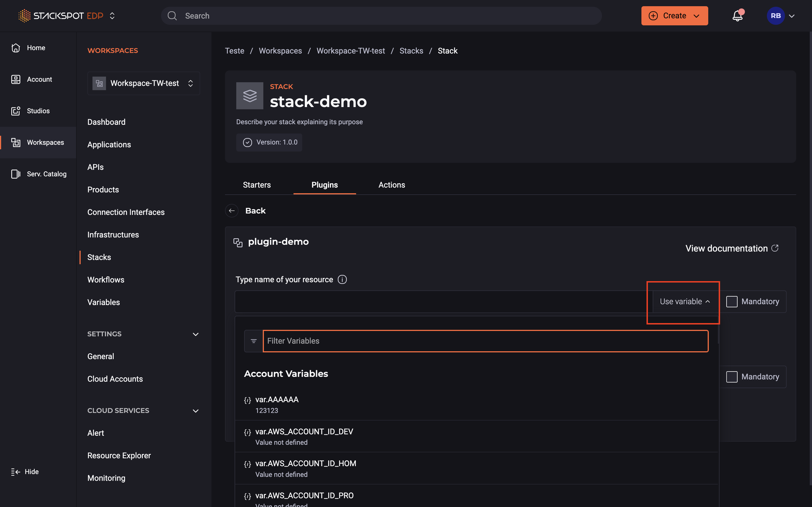The height and width of the screenshot is (507, 812).
Task: Check the second Mandatory checkbox
Action: click(x=731, y=377)
